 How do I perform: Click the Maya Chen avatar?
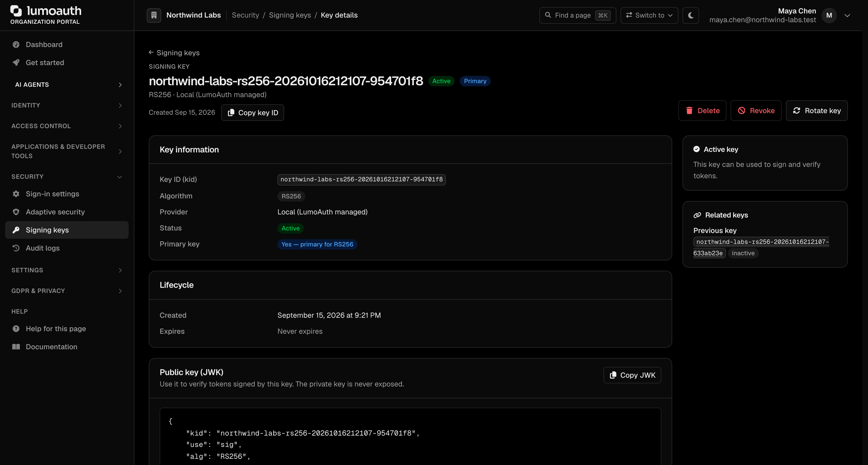829,15
